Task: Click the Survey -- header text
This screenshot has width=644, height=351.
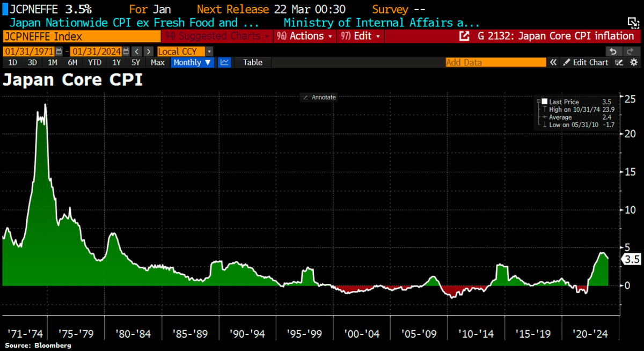Action: point(399,9)
